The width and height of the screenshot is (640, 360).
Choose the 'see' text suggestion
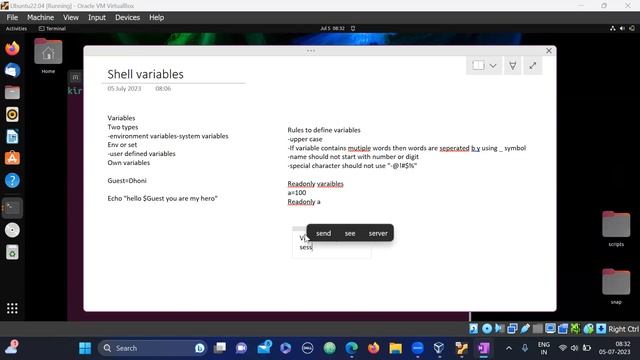(350, 233)
